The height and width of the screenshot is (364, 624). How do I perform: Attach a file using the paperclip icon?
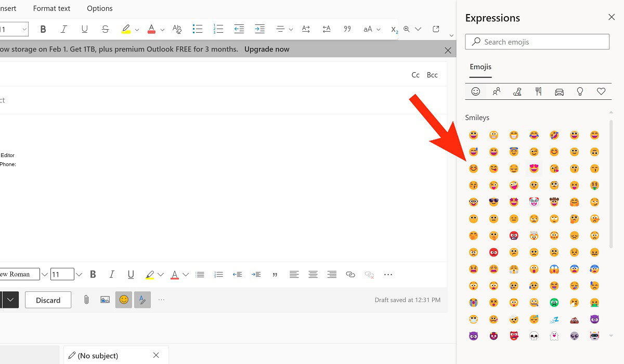coord(86,300)
